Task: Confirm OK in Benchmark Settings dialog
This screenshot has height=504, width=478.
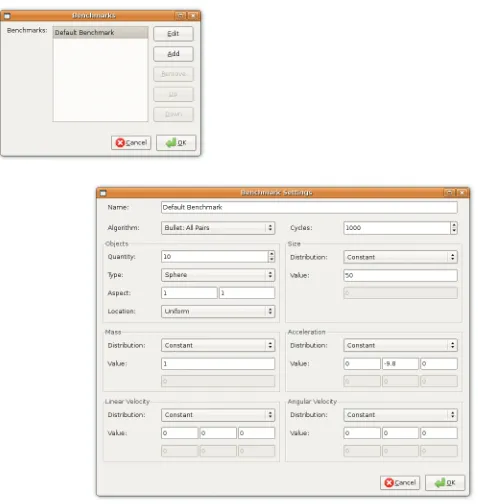Action: pyautogui.click(x=445, y=483)
